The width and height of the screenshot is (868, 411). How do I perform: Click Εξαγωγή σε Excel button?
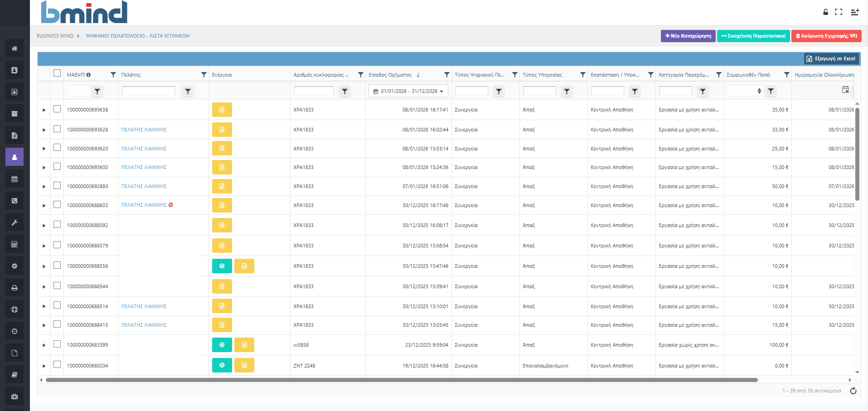(831, 58)
